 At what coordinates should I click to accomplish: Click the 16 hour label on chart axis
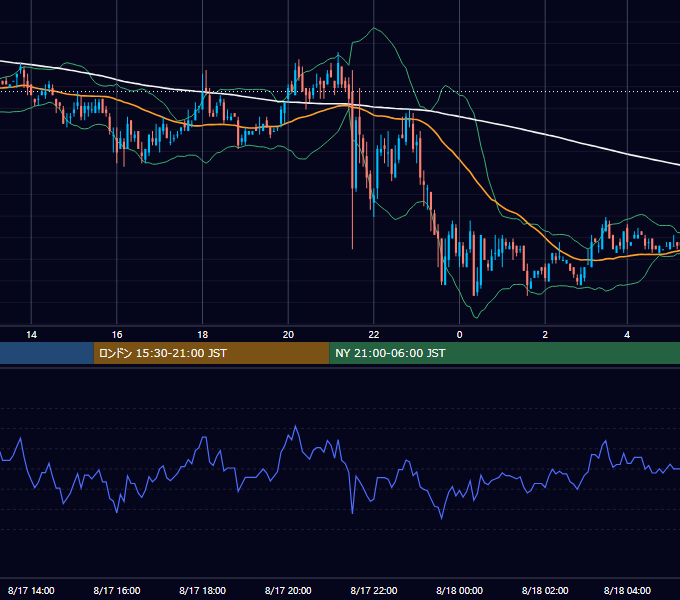click(117, 335)
